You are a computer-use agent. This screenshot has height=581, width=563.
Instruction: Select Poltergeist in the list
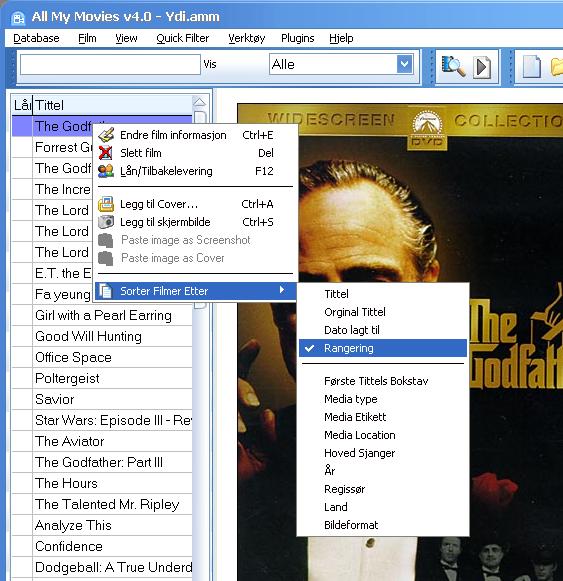[102, 378]
